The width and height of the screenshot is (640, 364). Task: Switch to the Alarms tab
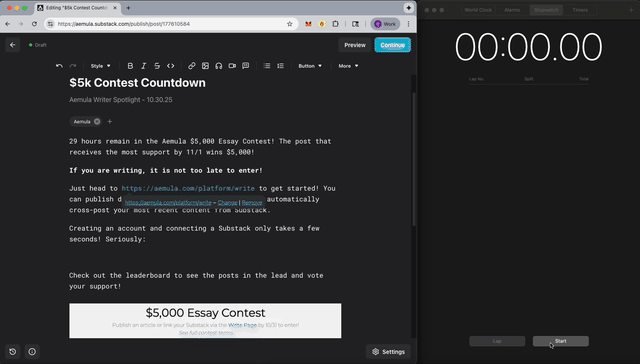tap(512, 10)
